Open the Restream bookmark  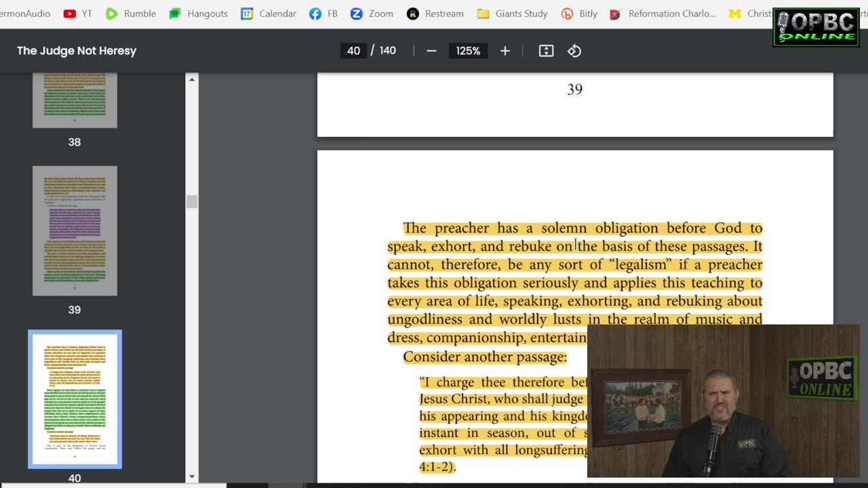(435, 14)
